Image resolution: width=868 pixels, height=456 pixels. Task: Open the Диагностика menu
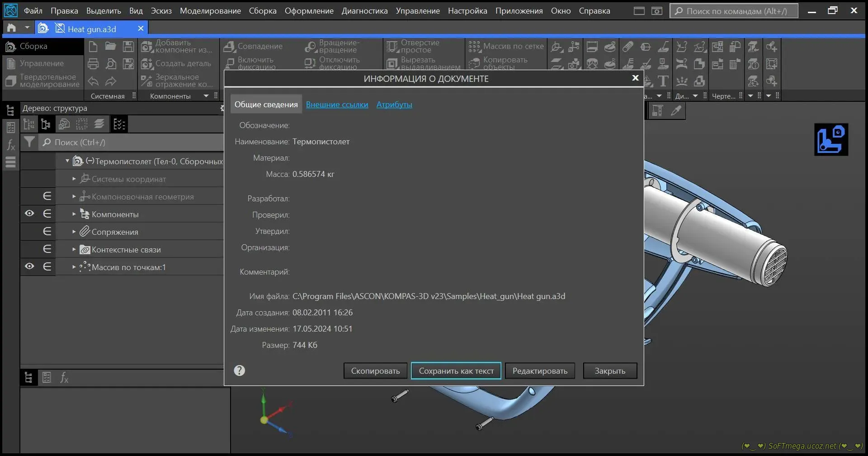click(x=364, y=11)
